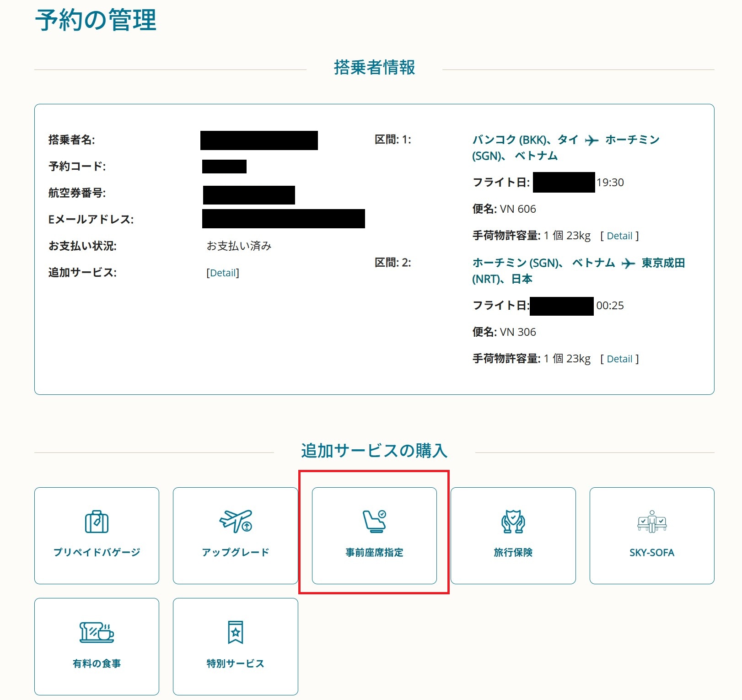Image resolution: width=742 pixels, height=700 pixels.
Task: Click 東京成田 destination text
Action: click(x=663, y=263)
